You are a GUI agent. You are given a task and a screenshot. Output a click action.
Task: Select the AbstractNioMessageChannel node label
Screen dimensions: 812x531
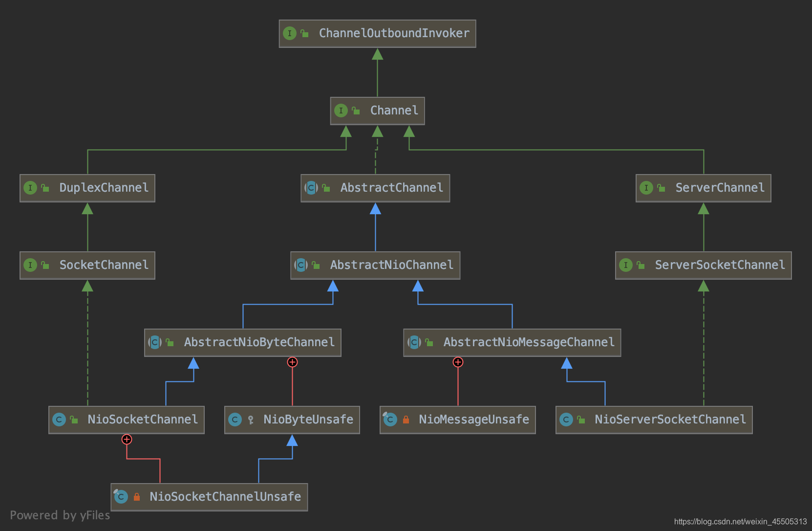point(529,342)
